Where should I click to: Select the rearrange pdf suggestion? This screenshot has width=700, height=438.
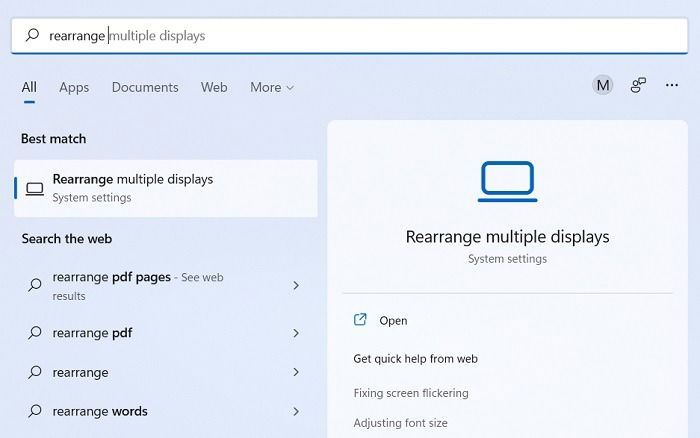[166, 333]
